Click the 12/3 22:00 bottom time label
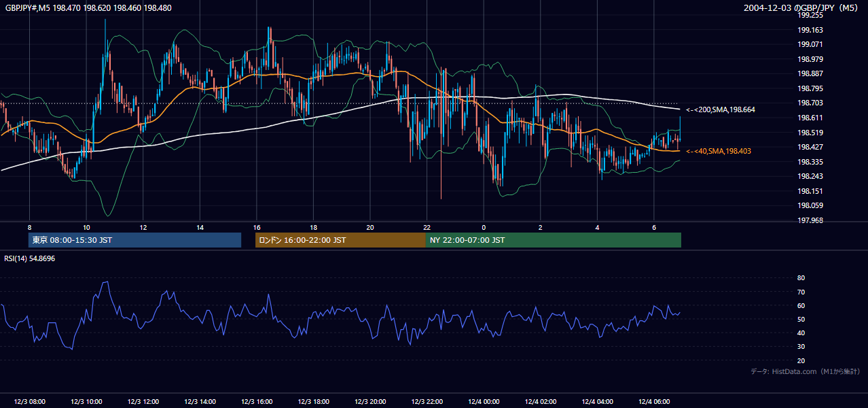 click(x=427, y=402)
